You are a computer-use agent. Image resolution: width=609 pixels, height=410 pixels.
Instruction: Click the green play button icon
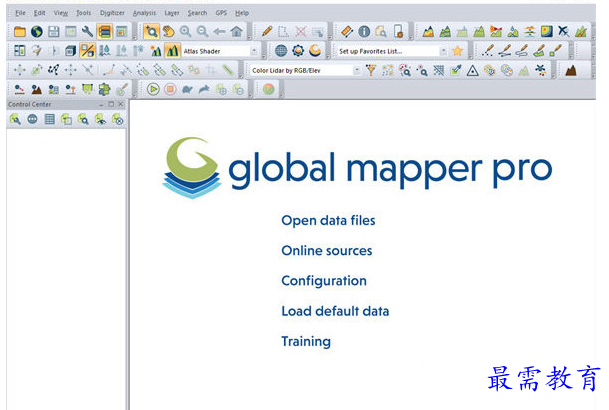tap(153, 89)
